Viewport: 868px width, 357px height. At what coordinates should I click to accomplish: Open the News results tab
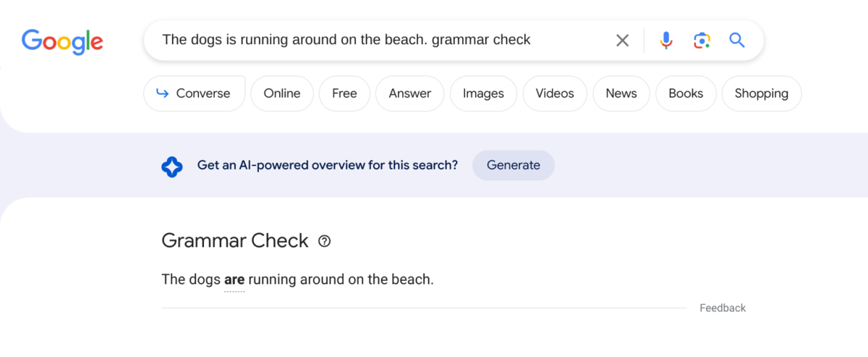pyautogui.click(x=621, y=93)
